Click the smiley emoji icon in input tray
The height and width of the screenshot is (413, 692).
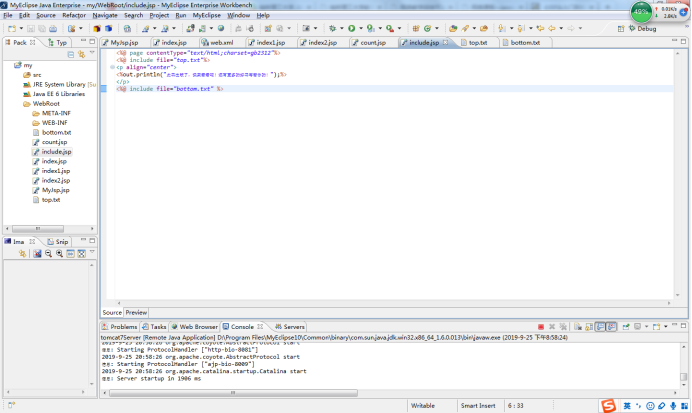tap(650, 406)
